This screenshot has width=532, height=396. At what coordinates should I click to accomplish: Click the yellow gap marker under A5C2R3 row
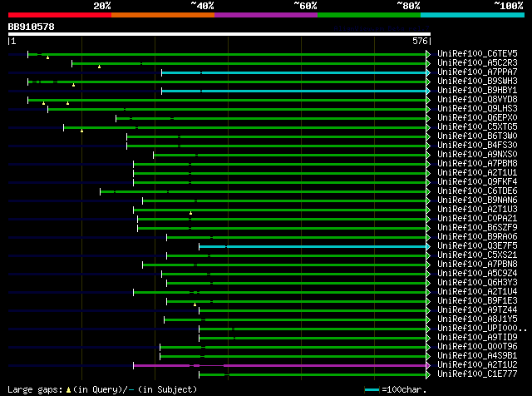[99, 67]
